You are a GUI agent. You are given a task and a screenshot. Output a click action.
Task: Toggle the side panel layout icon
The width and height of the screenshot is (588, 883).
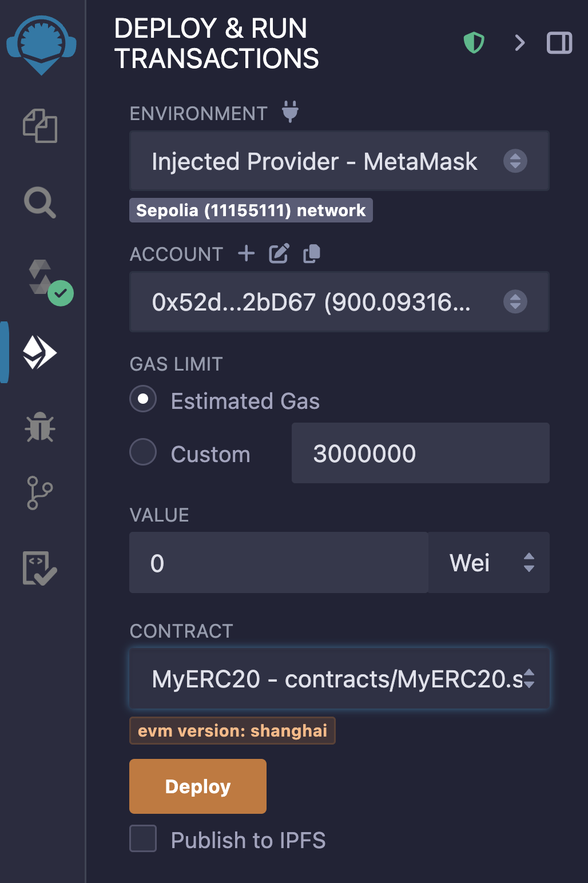tap(559, 43)
